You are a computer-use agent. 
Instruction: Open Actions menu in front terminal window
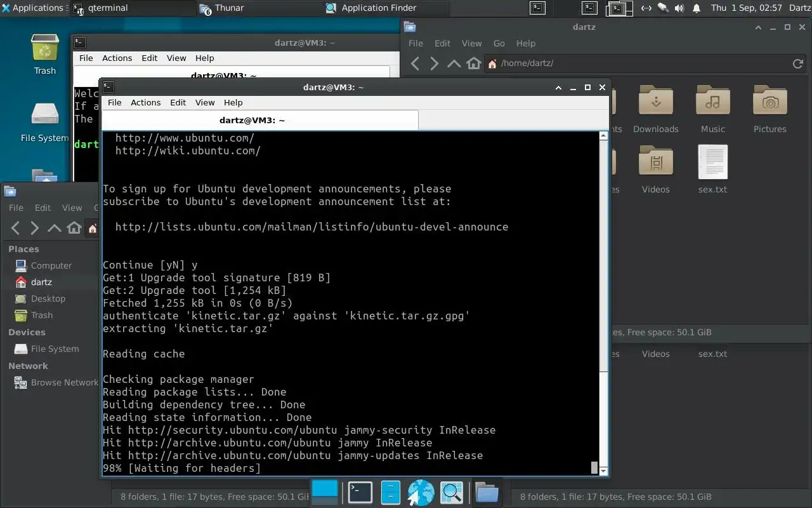[x=145, y=102]
